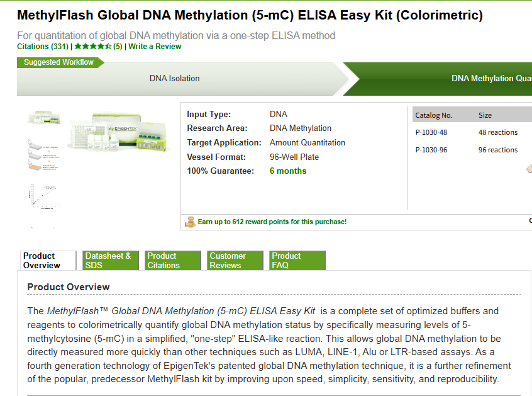This screenshot has height=396, width=532.
Task: Click the Earn up to 612 reward points link
Action: coord(272,222)
